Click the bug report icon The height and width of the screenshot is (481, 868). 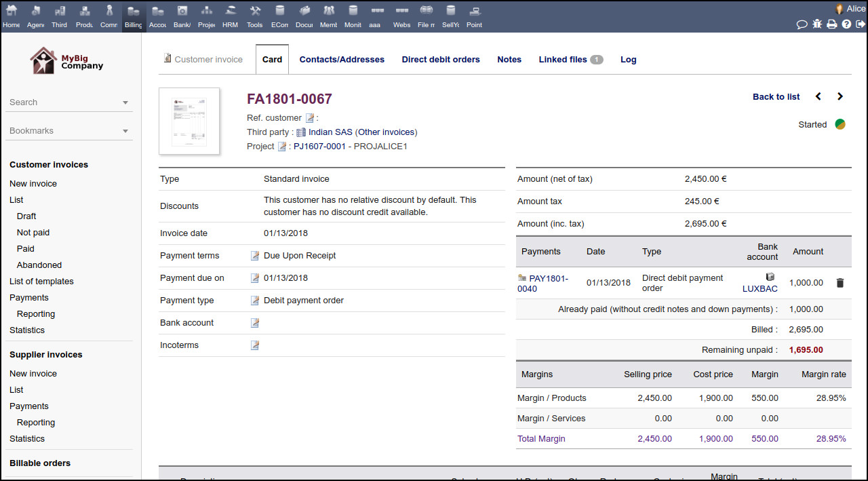click(x=816, y=24)
